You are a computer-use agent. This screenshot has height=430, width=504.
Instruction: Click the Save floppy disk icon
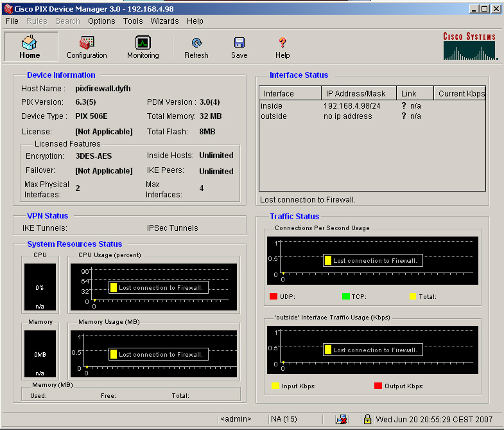coord(239,47)
